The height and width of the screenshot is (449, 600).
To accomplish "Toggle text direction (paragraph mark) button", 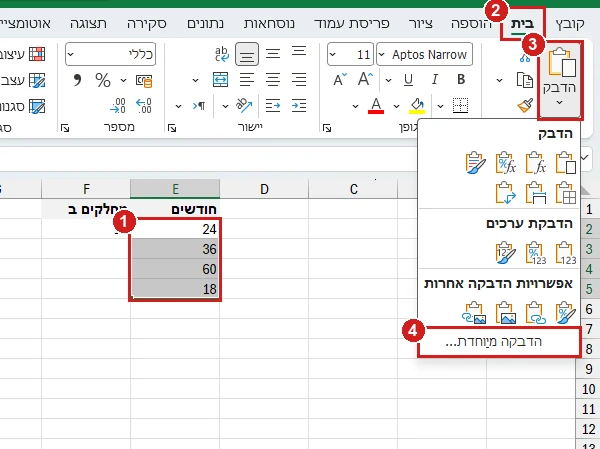I will pos(199,106).
